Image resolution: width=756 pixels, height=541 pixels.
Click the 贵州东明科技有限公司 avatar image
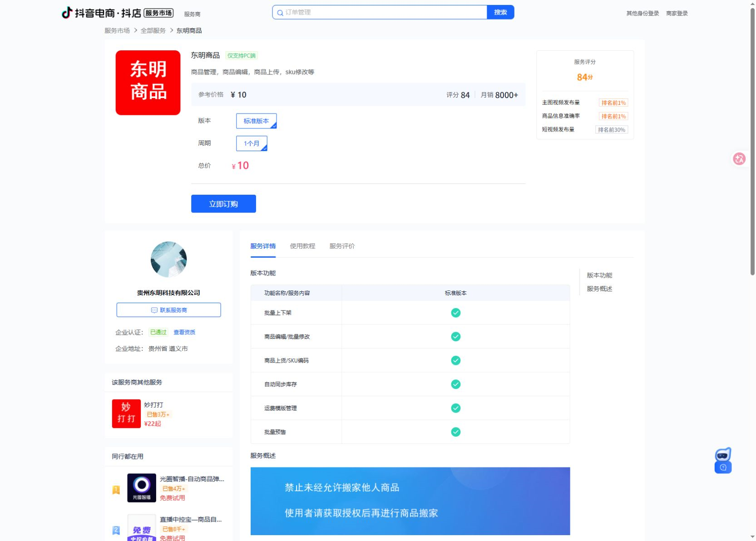(168, 259)
